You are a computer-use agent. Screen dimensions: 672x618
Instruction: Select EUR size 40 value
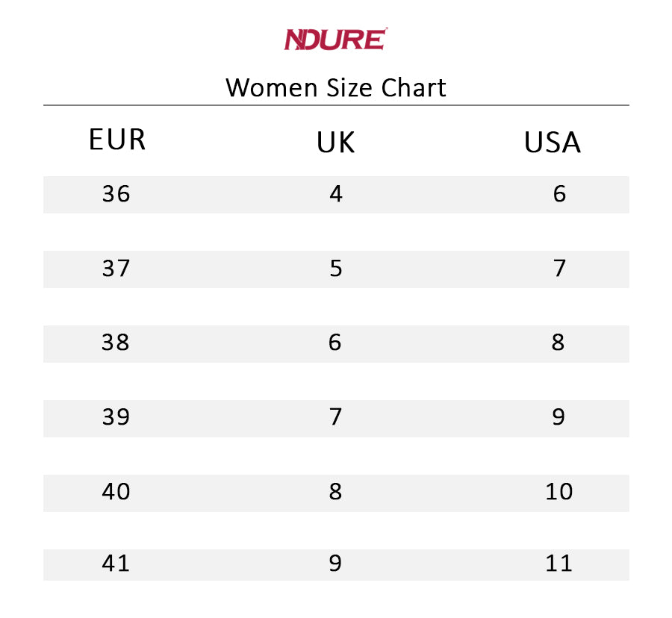pyautogui.click(x=116, y=492)
